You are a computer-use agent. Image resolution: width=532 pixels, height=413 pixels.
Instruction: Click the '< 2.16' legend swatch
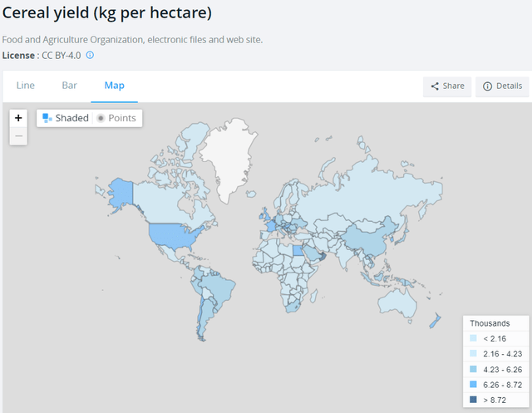coord(473,339)
